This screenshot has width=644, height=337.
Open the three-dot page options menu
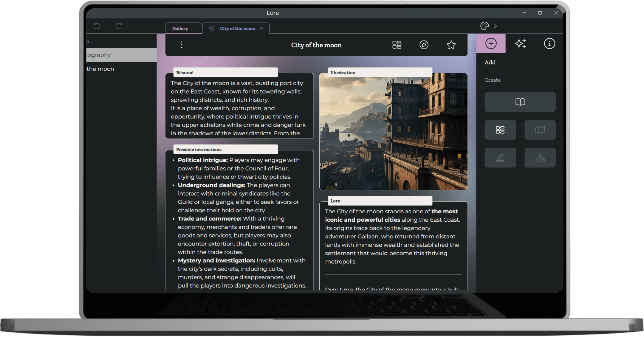tap(182, 45)
